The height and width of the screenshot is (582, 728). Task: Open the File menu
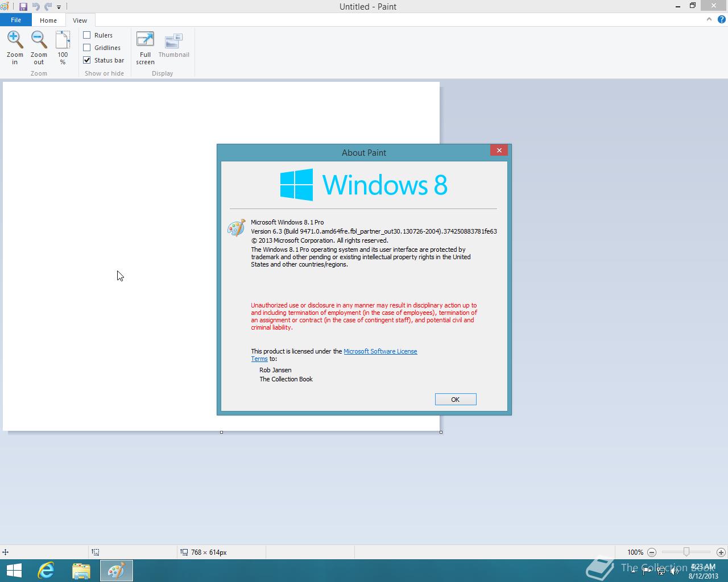[x=16, y=20]
